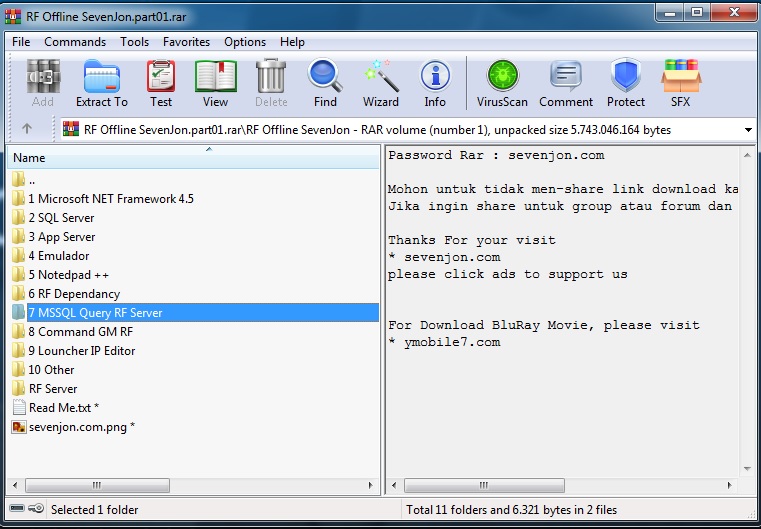This screenshot has width=761, height=529.
Task: Select the 6 RF Dependancy folder
Action: point(74,294)
